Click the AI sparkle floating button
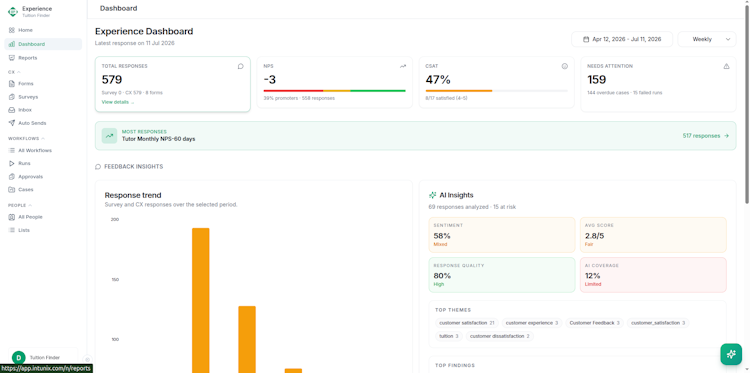 coord(731,354)
